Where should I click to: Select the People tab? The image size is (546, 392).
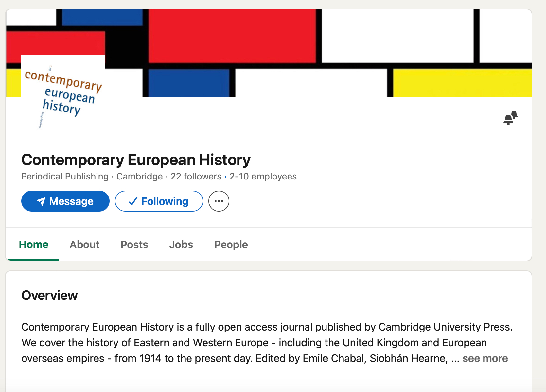[231, 245]
